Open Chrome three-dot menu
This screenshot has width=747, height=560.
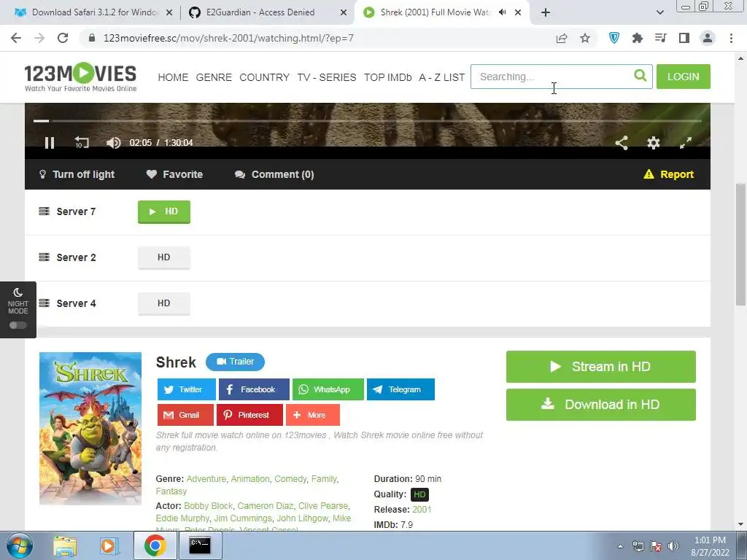pos(731,38)
